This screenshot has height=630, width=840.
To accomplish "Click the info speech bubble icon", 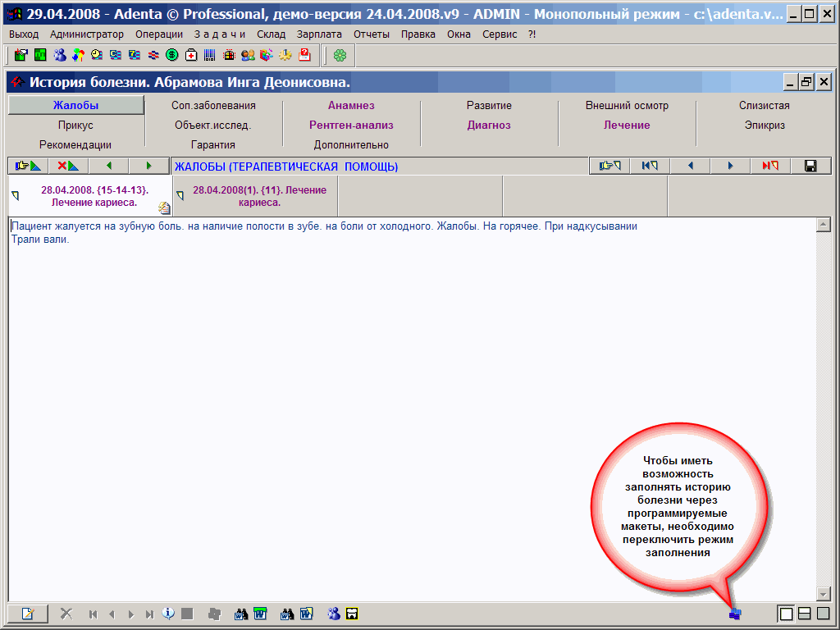I will [168, 613].
